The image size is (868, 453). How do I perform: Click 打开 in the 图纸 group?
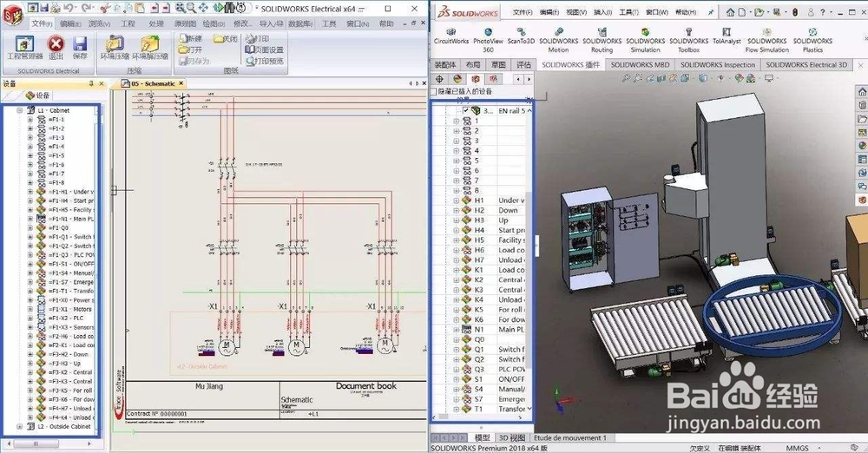pos(190,49)
